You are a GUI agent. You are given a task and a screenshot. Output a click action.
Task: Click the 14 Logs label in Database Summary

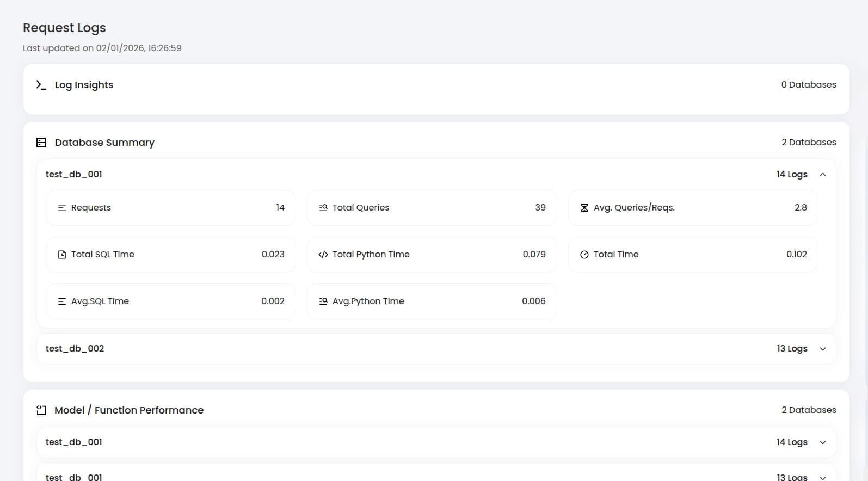click(x=792, y=175)
